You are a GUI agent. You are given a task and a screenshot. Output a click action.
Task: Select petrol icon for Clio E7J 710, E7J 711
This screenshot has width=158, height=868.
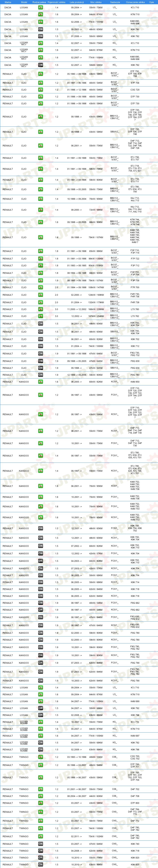(x=40, y=180)
